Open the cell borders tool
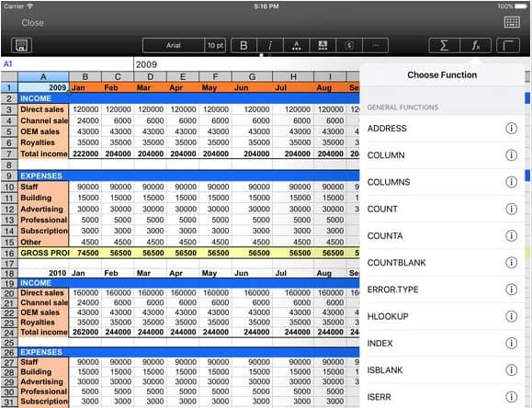Viewport: 532px width, 408px height. tap(508, 45)
